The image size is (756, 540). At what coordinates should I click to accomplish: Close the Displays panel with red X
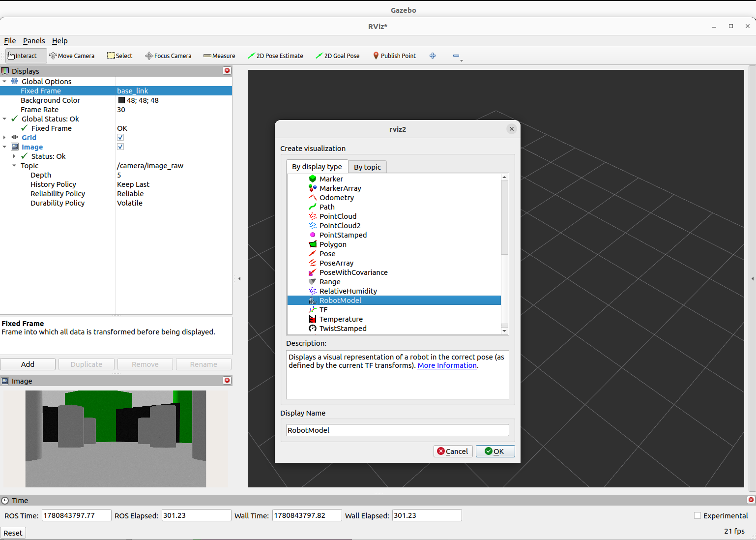[227, 70]
